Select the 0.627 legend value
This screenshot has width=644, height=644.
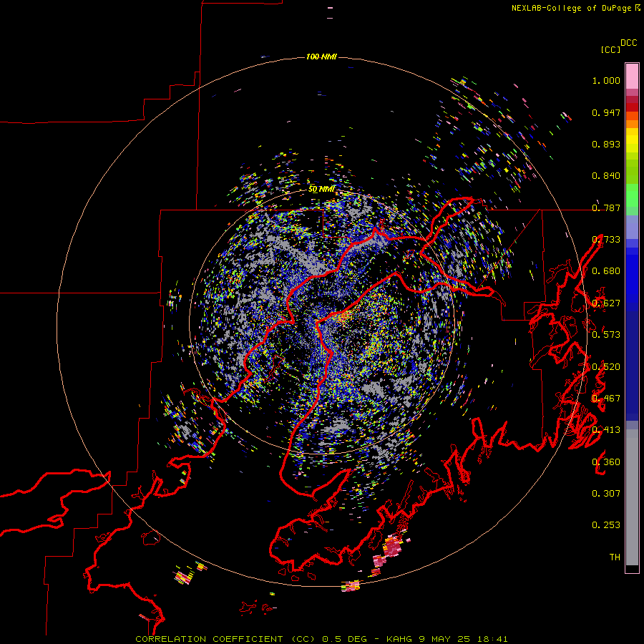click(606, 303)
